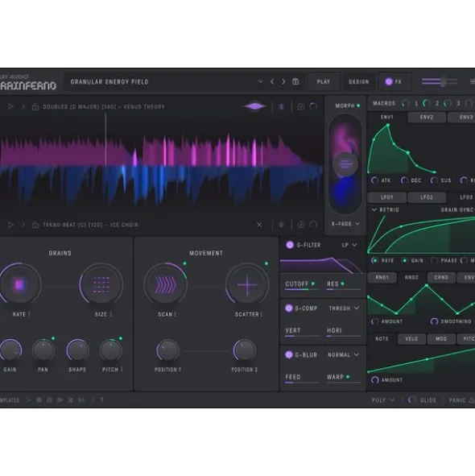The height and width of the screenshot is (476, 475).
Task: Click the purple waveform shape icon on top sample
Action: pyautogui.click(x=255, y=106)
